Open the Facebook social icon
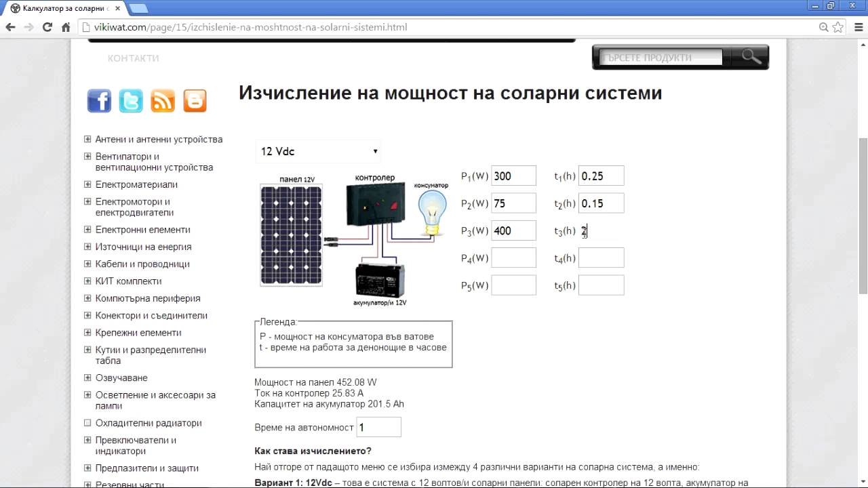868x488 pixels. [x=99, y=101]
